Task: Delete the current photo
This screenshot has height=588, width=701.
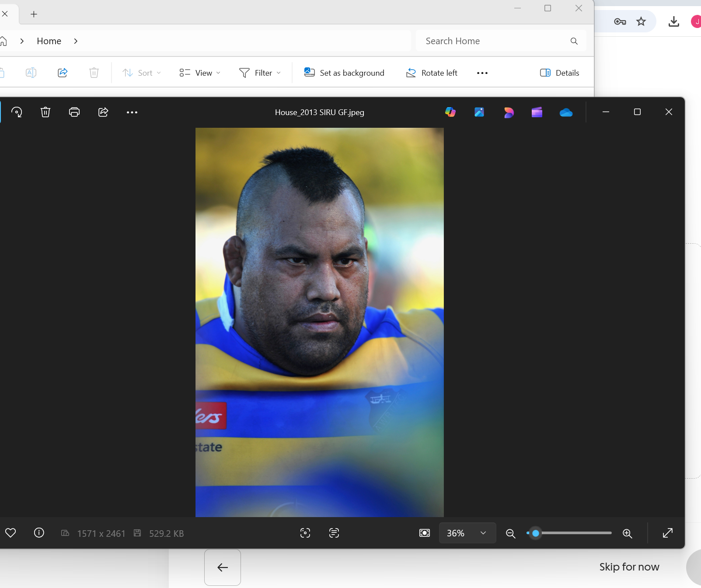Action: (x=45, y=112)
